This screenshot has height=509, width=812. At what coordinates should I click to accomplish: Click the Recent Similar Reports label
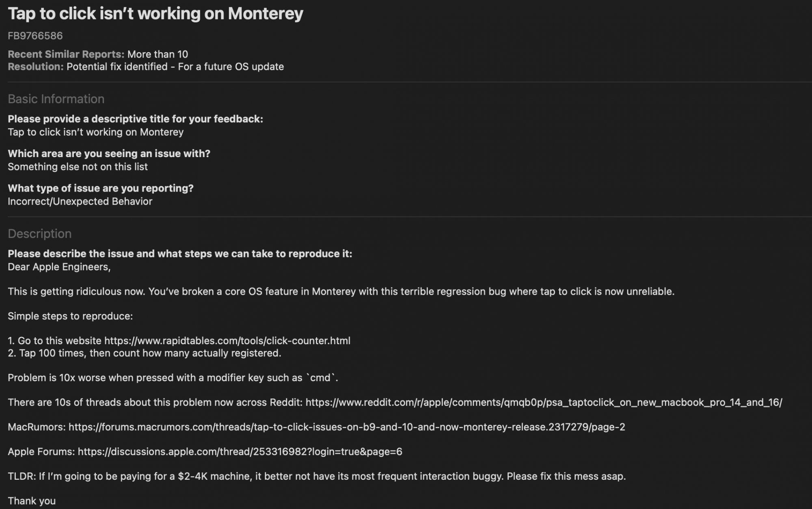[66, 54]
